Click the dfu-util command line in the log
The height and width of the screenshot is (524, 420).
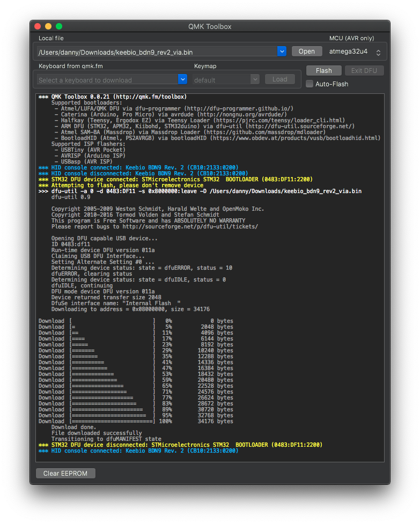(200, 191)
